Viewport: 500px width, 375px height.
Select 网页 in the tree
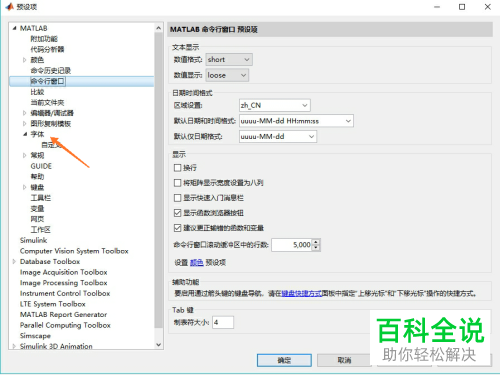coord(37,219)
